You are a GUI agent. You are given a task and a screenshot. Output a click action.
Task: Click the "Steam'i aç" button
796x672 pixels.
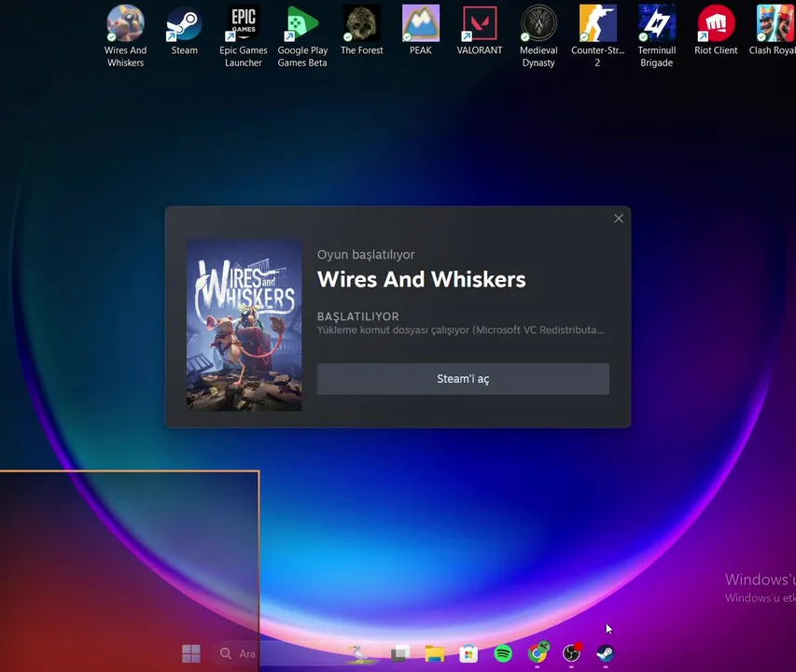point(463,379)
